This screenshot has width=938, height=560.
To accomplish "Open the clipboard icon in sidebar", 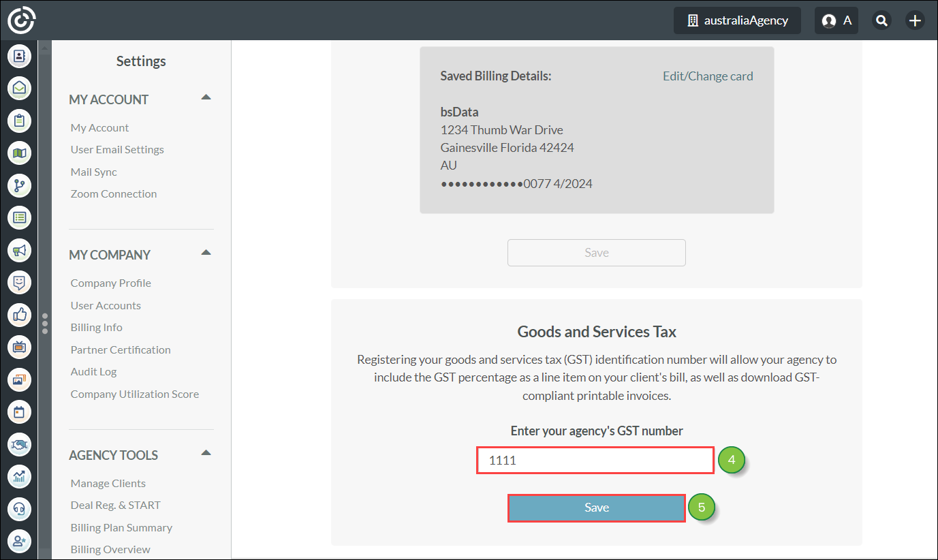I will pos(20,121).
